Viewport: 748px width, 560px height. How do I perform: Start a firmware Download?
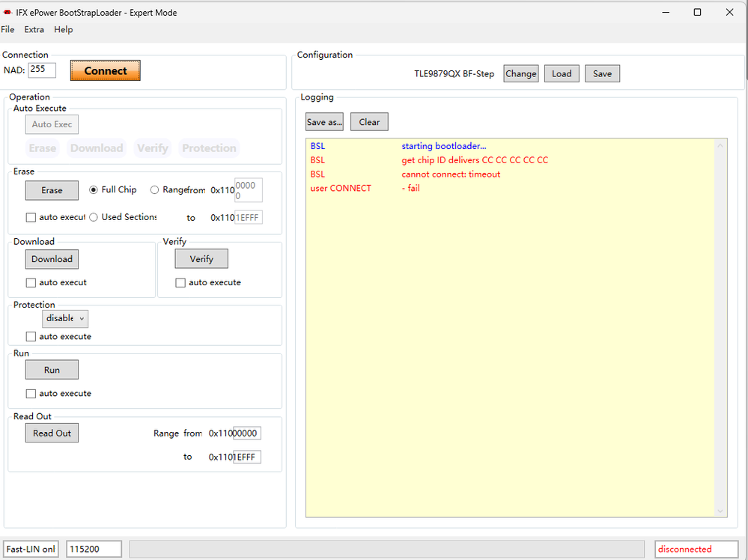(x=51, y=258)
